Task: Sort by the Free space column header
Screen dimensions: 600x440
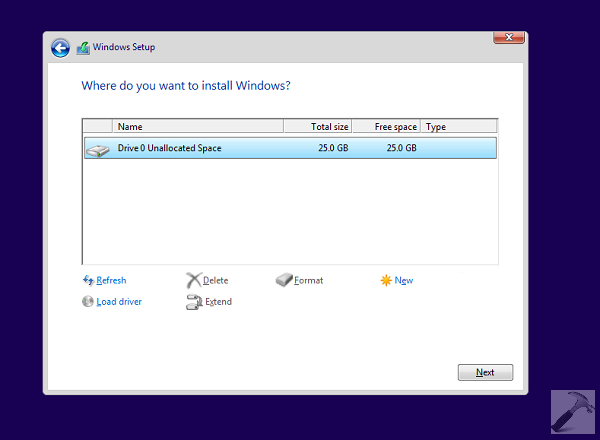Action: pos(386,126)
